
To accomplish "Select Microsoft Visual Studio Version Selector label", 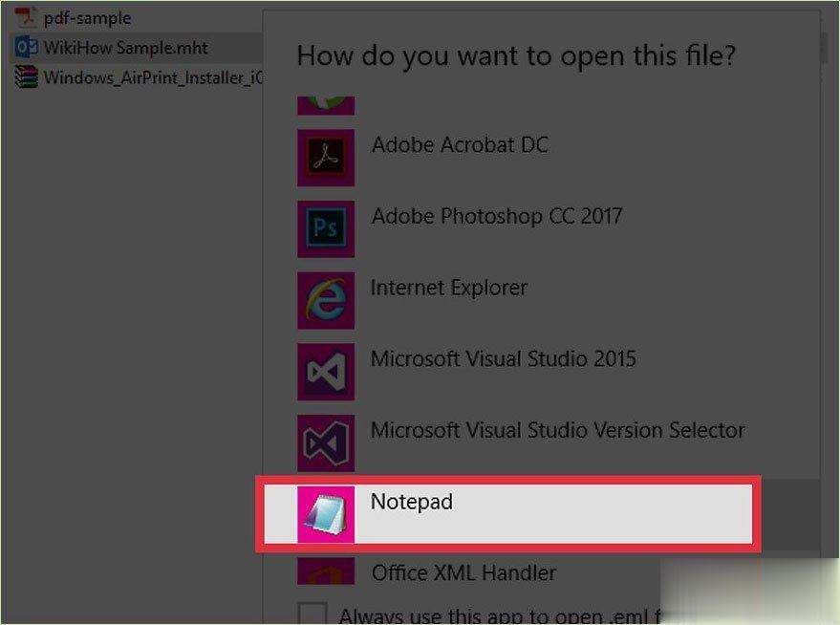I will tap(558, 431).
